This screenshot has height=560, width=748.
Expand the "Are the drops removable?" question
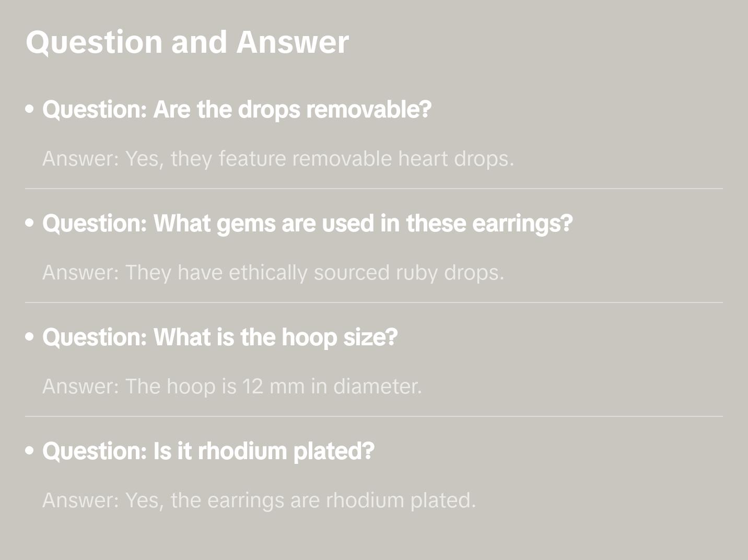pyautogui.click(x=237, y=109)
